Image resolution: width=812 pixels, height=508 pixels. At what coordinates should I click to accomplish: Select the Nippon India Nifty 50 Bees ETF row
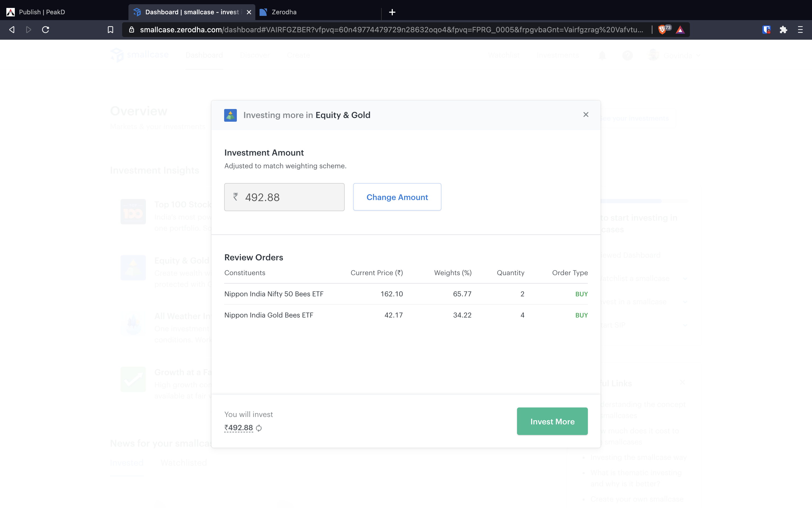(x=406, y=294)
